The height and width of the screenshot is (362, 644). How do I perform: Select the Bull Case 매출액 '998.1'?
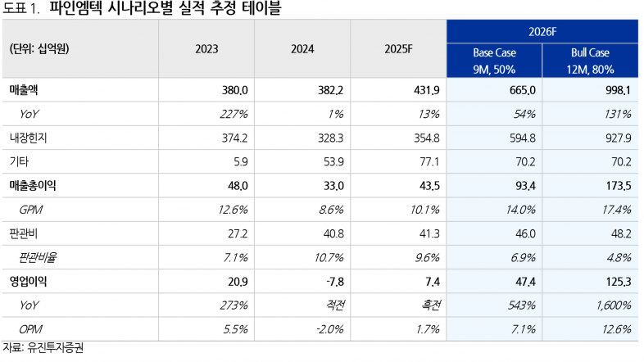[619, 90]
